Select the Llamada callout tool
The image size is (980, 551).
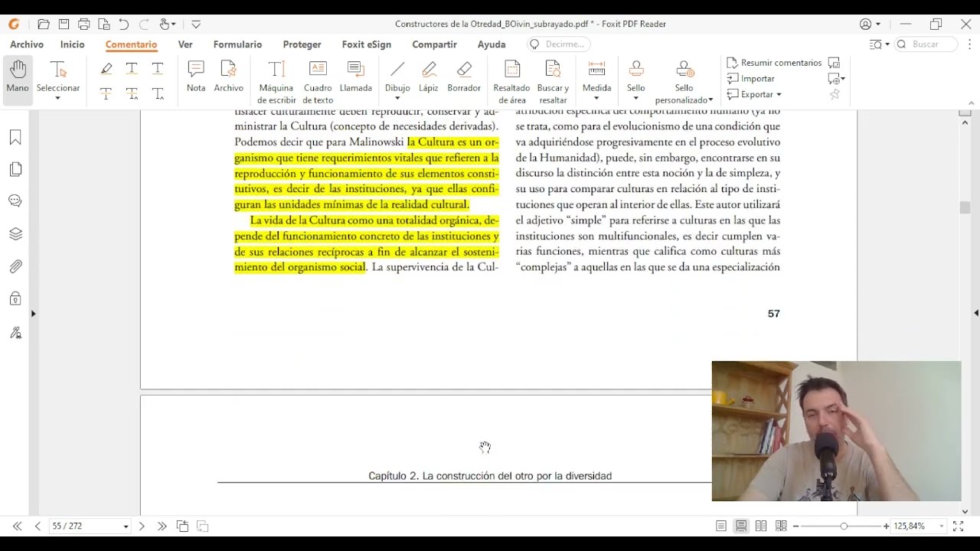pyautogui.click(x=356, y=77)
